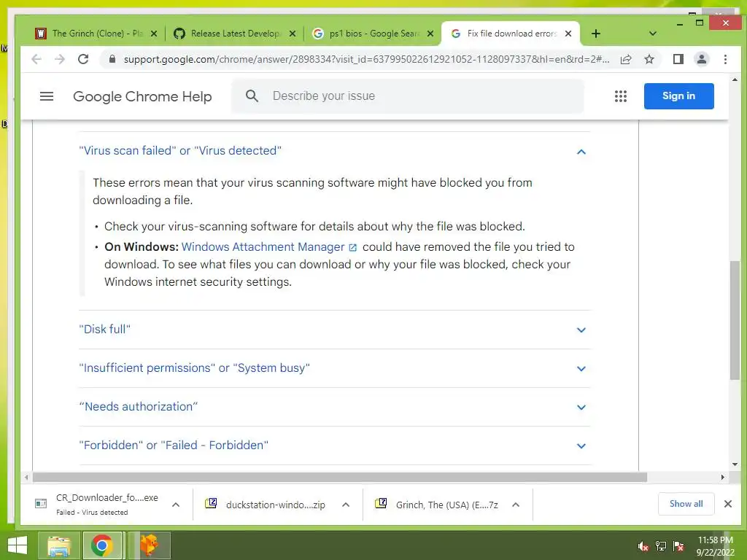Click the muted volume tray icon
Viewport: 747px width, 560px height.
(643, 546)
